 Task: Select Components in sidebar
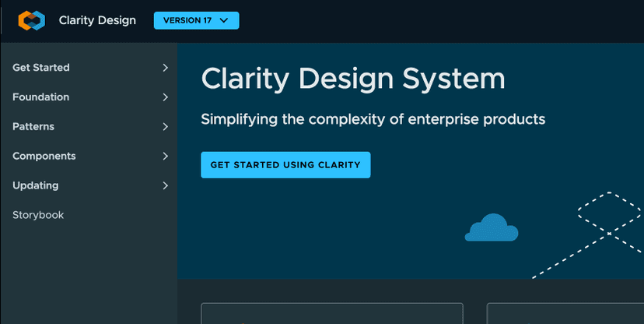pos(44,157)
